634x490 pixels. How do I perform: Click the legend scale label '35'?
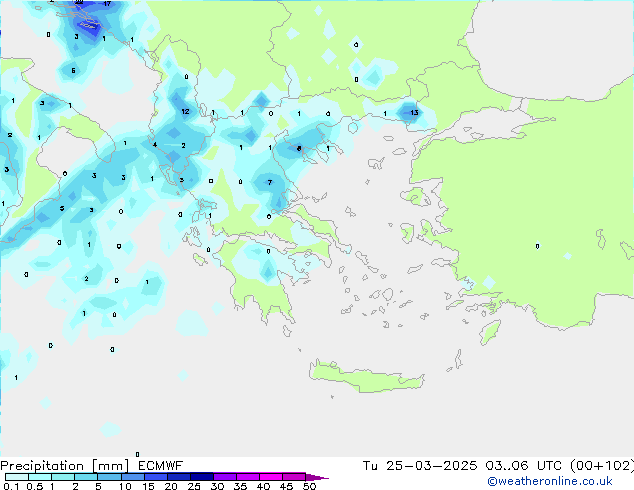click(240, 486)
